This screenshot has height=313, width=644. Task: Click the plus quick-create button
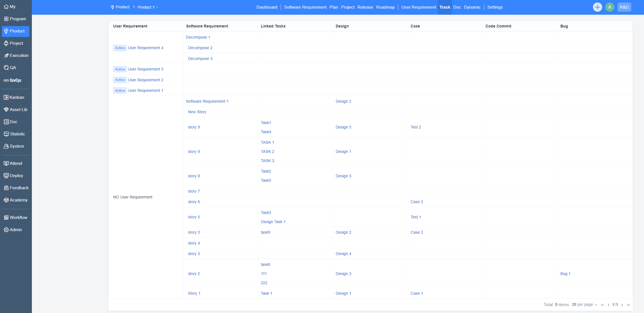click(597, 7)
